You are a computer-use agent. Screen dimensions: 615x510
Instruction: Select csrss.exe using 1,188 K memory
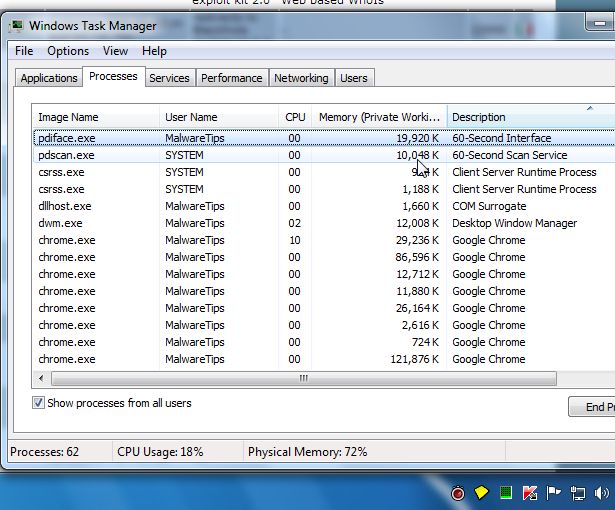click(324, 189)
